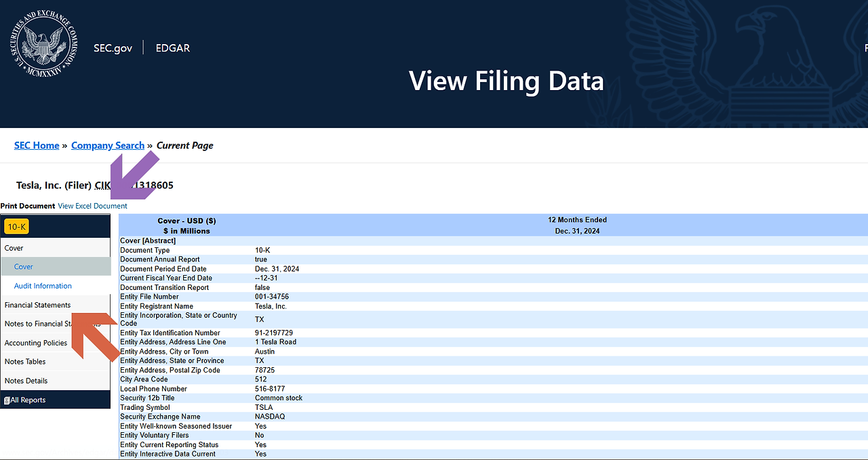Screen dimensions: 868x460
Task: Go to SEC Home breadcrumb
Action: (x=37, y=146)
